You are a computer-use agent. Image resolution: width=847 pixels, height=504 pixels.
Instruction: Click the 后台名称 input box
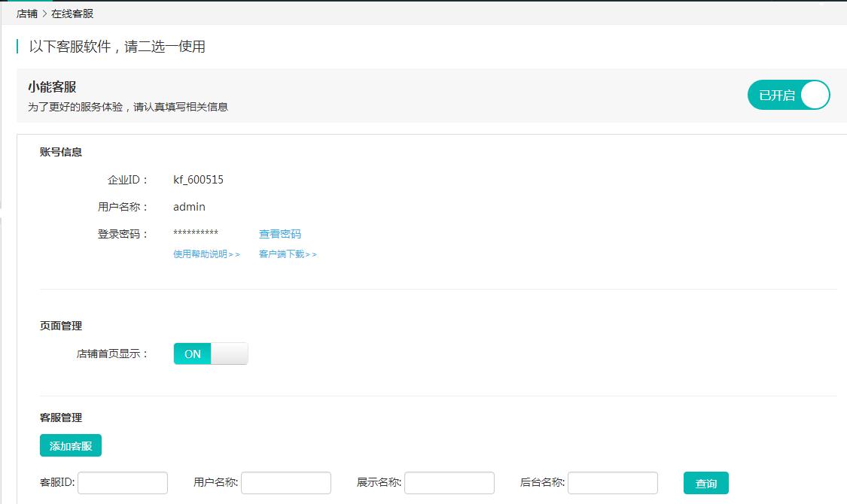[613, 483]
